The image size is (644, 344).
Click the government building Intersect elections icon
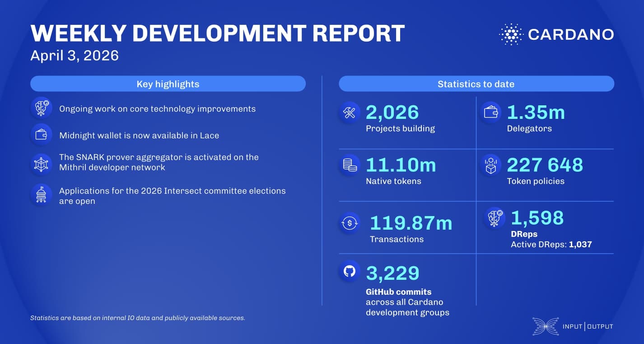[41, 194]
